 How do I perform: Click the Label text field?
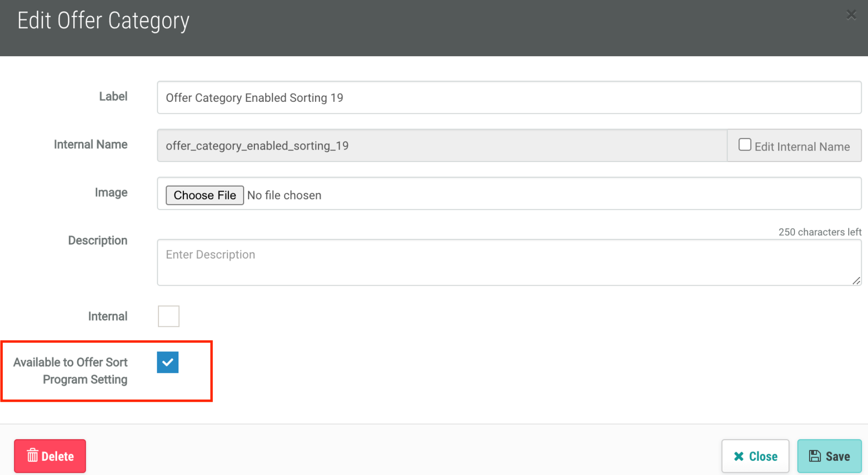pyautogui.click(x=509, y=98)
